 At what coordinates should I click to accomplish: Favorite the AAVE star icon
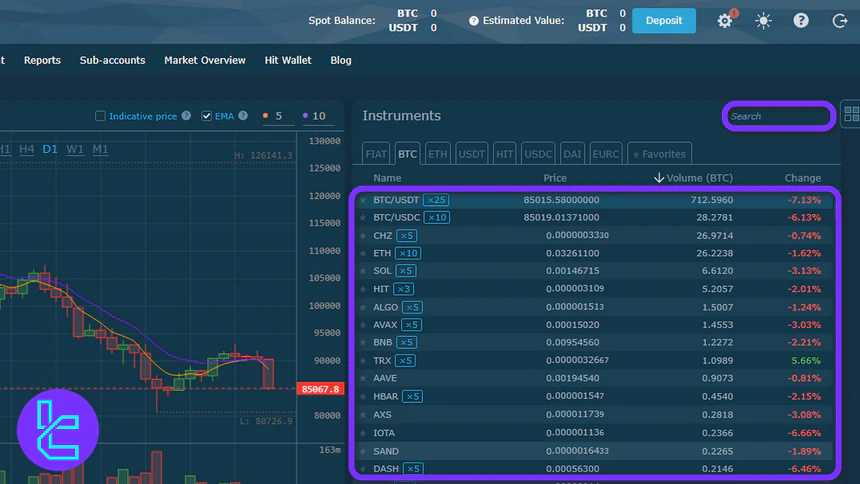pos(363,379)
